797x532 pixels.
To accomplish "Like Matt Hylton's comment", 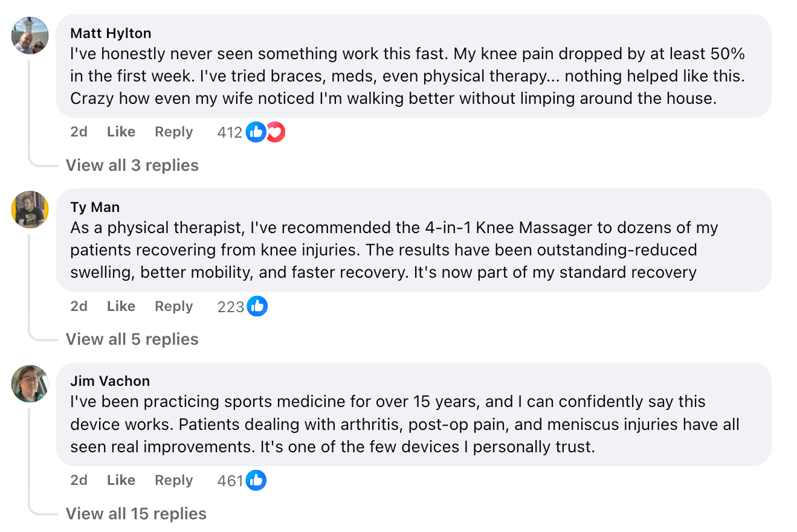I will coord(121,132).
